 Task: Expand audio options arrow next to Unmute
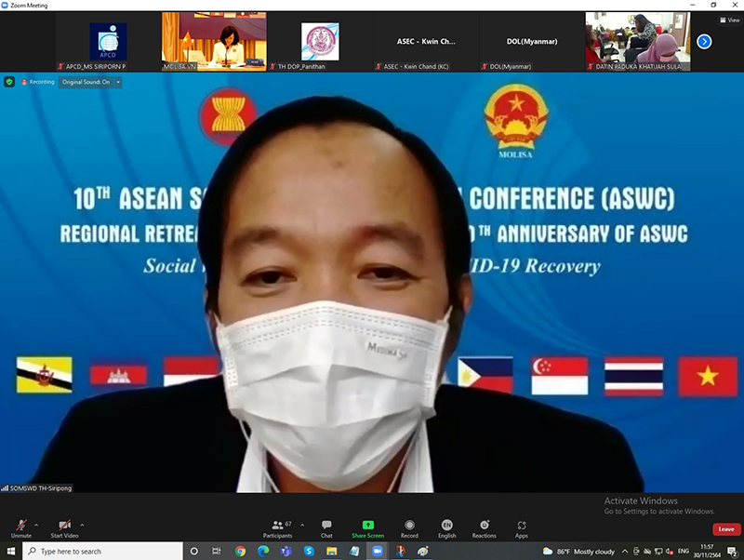coord(36,525)
